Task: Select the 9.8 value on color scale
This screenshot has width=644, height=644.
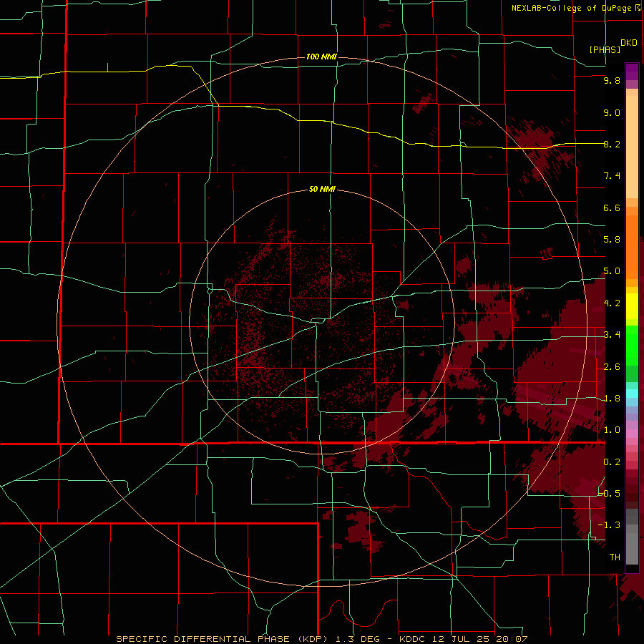Action: pos(612,80)
